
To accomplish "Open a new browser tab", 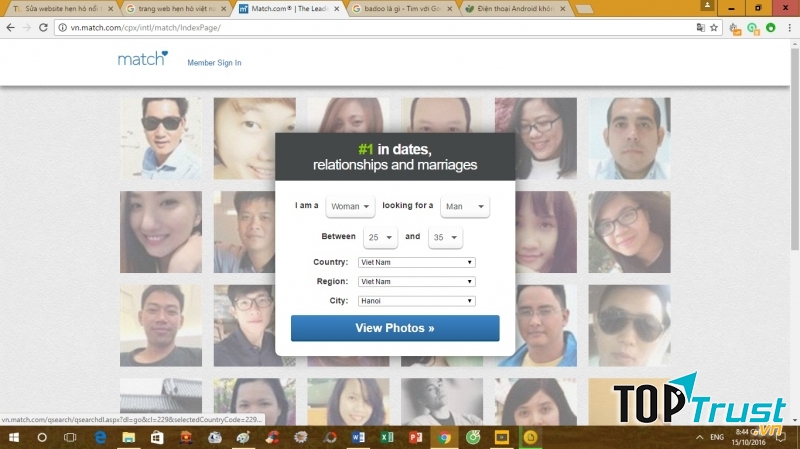I will point(584,9).
